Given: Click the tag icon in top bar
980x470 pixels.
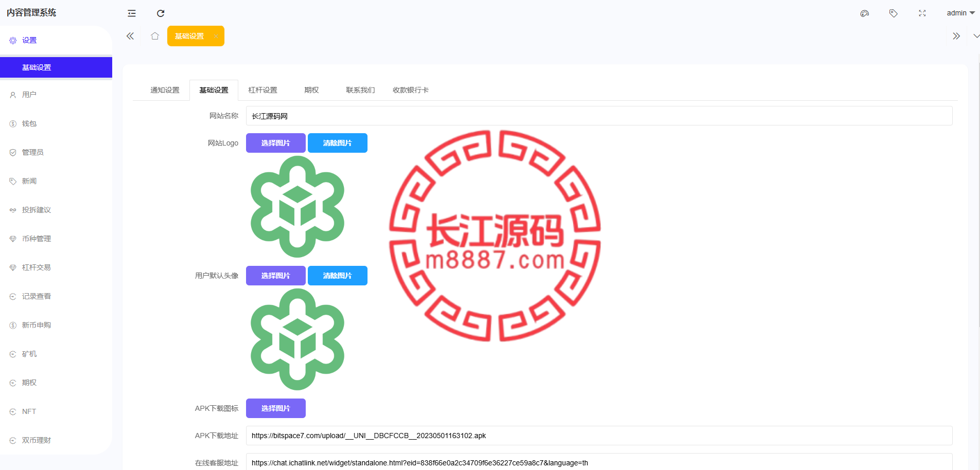Looking at the screenshot, I should [894, 13].
